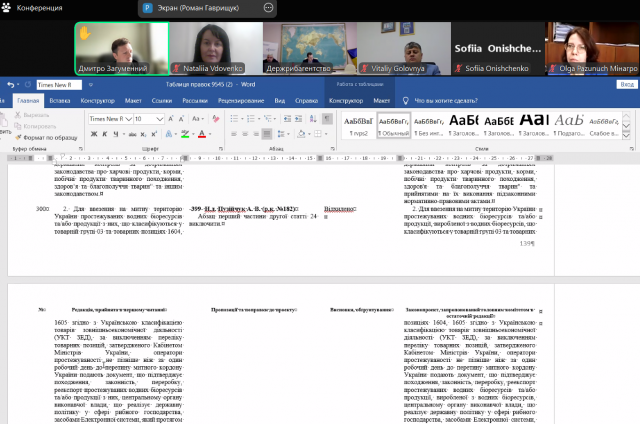This screenshot has width=640, height=424.
Task: Click the Что вы хотите сделать search field
Action: click(x=446, y=100)
